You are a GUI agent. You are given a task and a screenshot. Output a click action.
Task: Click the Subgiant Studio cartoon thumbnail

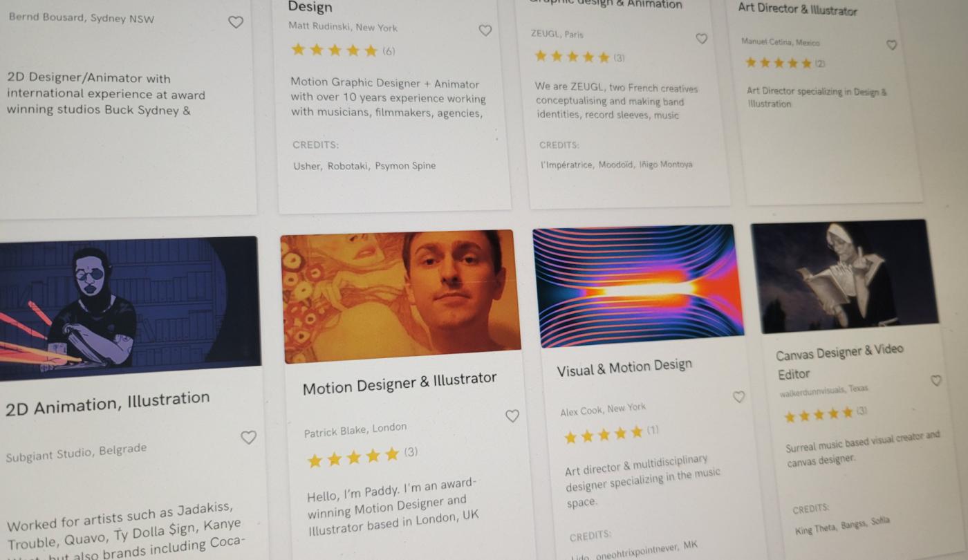point(130,308)
